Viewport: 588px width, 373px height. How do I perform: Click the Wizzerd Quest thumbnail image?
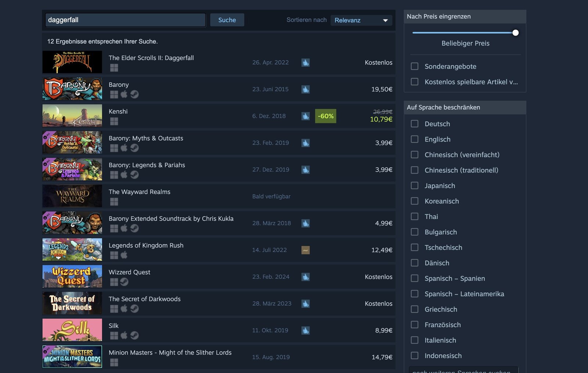point(72,276)
